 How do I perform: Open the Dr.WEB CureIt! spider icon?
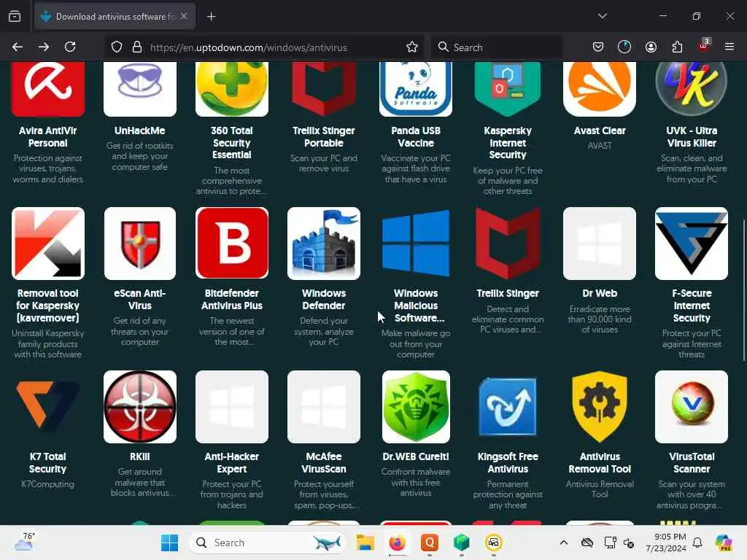click(x=415, y=407)
